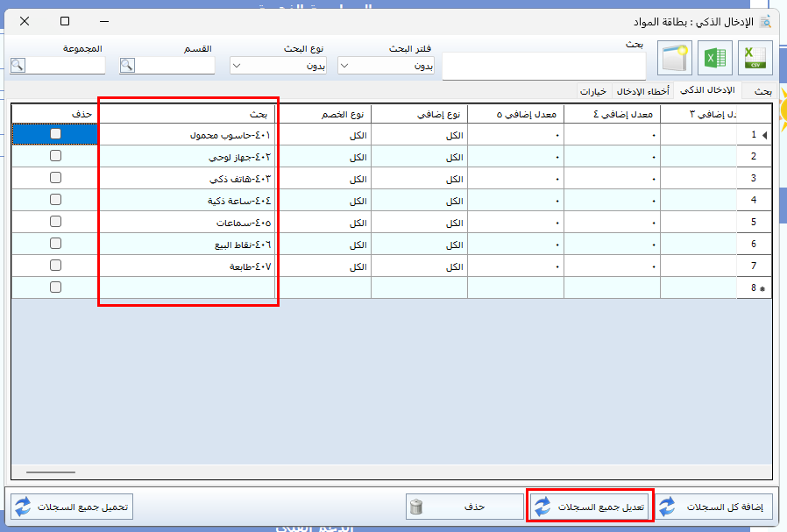Switch to the بحث tab
Screen dimensions: 787x532
(x=762, y=91)
